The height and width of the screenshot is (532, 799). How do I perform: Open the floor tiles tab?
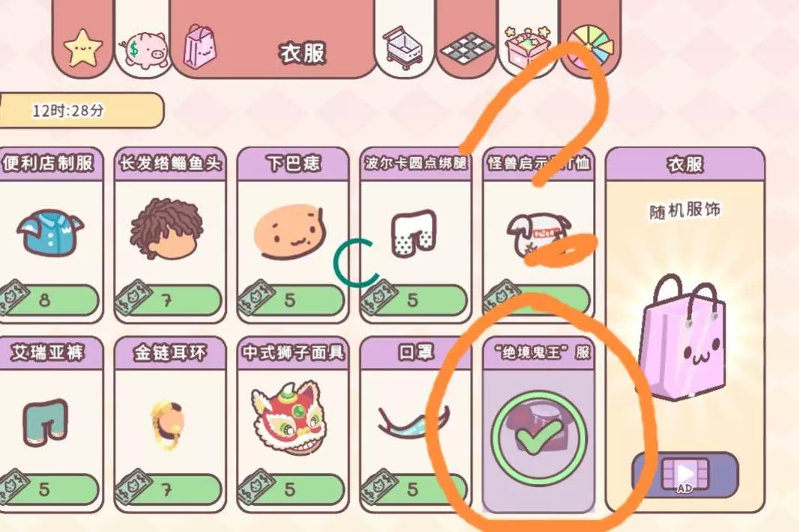467,49
